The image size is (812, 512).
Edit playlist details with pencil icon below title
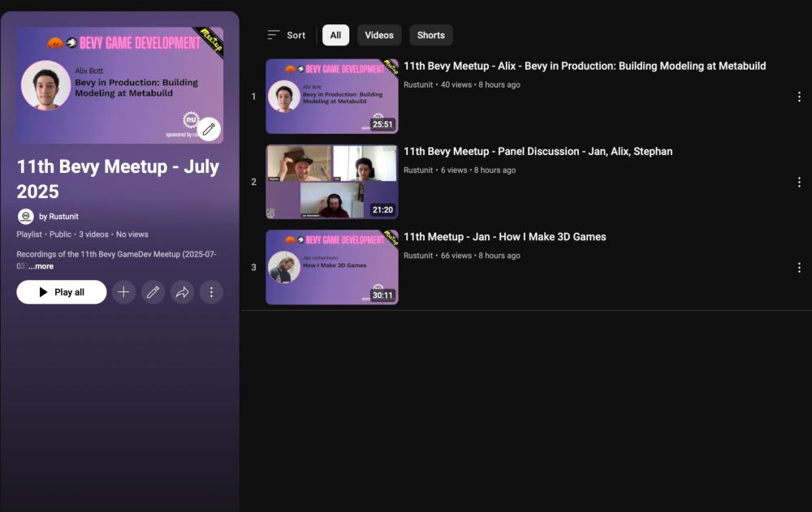pyautogui.click(x=153, y=292)
